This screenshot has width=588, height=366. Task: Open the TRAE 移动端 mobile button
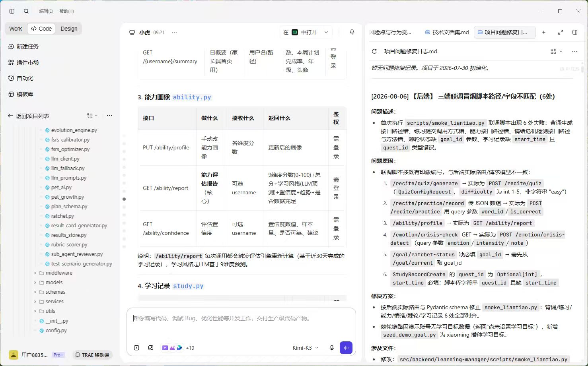tap(92, 355)
